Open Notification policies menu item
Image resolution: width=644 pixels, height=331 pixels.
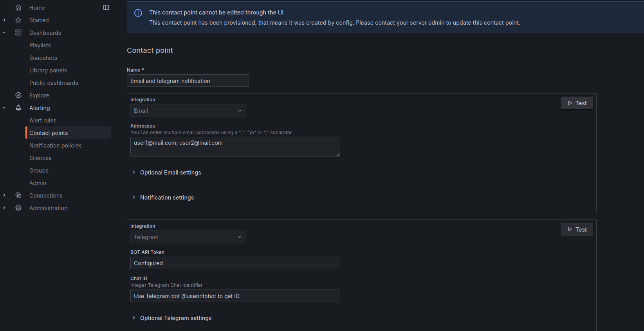[56, 145]
